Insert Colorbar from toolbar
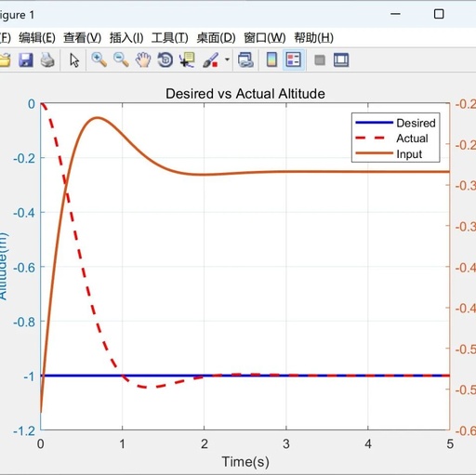The height and width of the screenshot is (475, 476). click(x=271, y=59)
